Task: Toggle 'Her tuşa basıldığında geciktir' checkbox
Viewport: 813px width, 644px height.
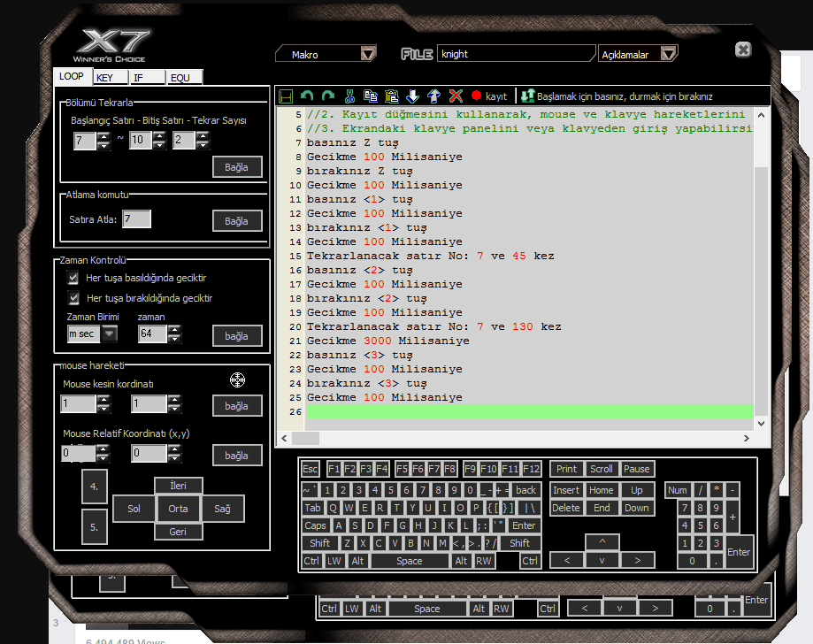Action: (x=73, y=278)
